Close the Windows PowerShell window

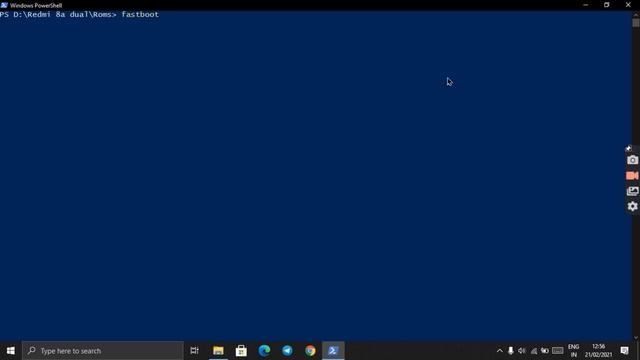pos(628,5)
